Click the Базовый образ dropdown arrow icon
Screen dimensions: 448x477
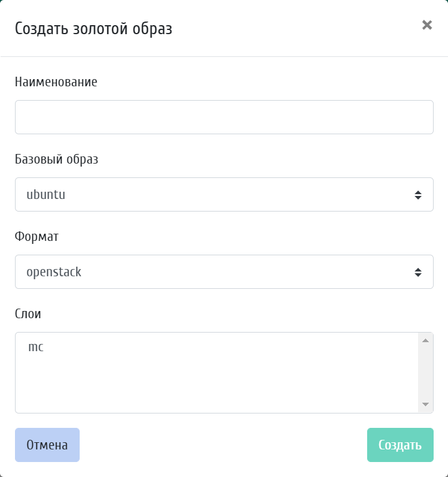[x=418, y=195]
